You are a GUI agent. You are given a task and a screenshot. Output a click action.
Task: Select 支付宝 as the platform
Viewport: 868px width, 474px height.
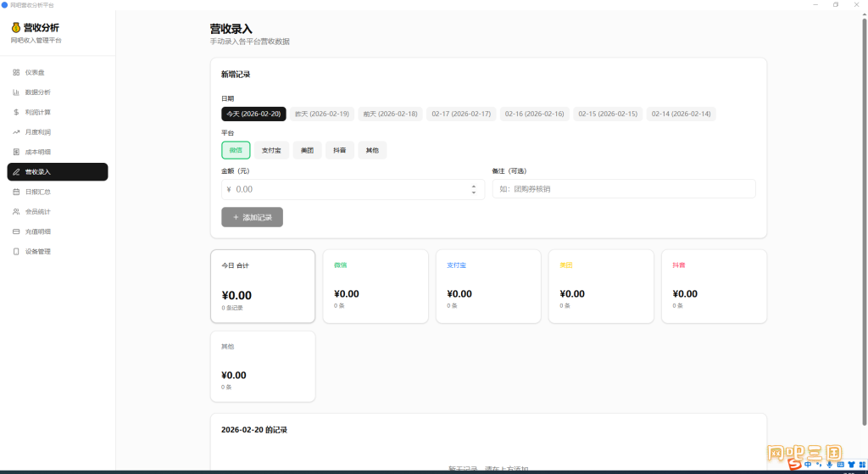[x=271, y=150]
